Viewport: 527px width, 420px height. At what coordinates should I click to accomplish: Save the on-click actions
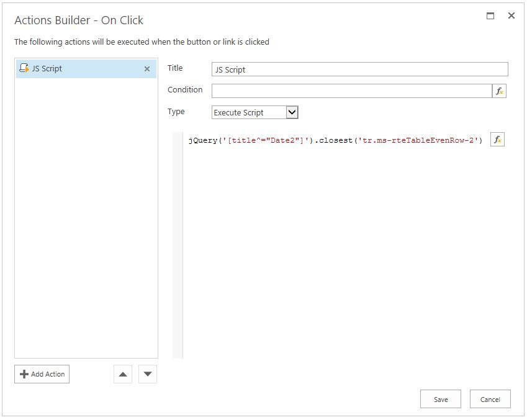441,399
